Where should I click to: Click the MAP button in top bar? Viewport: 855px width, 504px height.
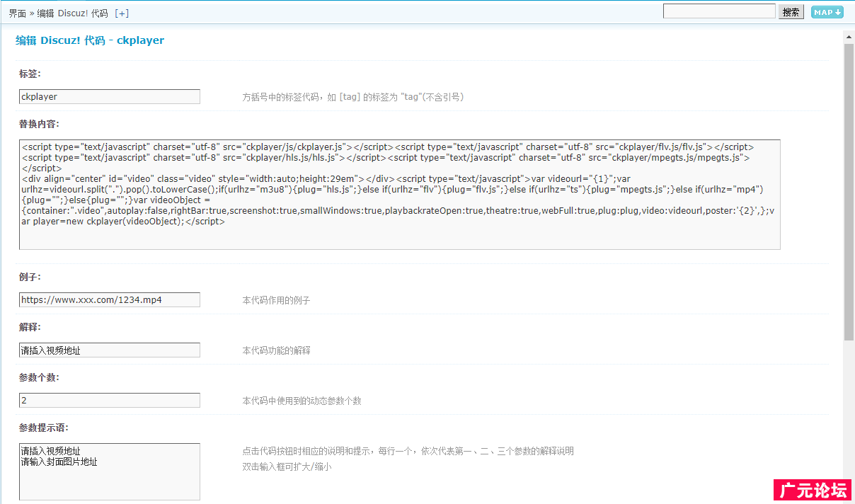point(827,12)
